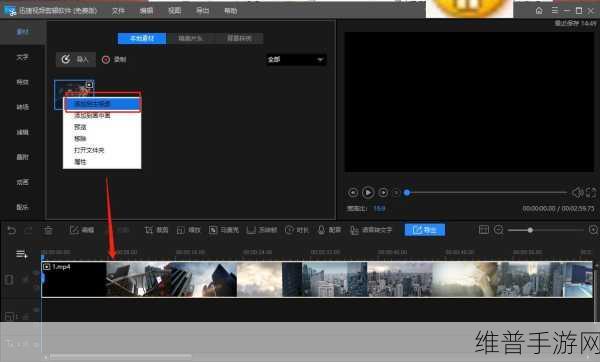Click the 语音转文字 speech-to-text tool
Image resolution: width=600 pixels, height=362 pixels.
371,230
